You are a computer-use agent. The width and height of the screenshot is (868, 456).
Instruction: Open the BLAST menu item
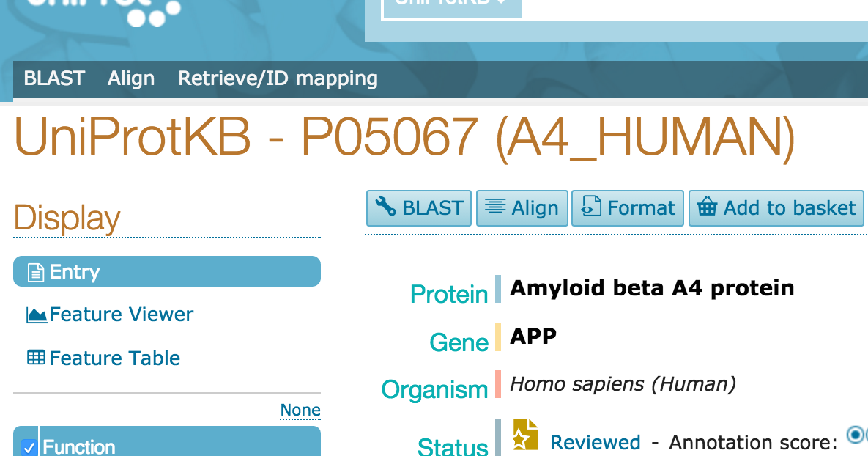pos(53,78)
